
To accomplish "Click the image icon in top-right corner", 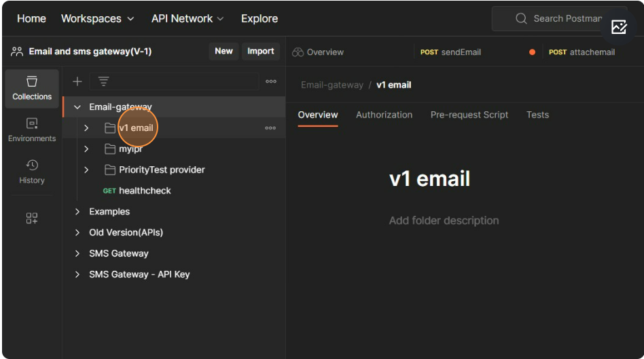I will [x=618, y=27].
